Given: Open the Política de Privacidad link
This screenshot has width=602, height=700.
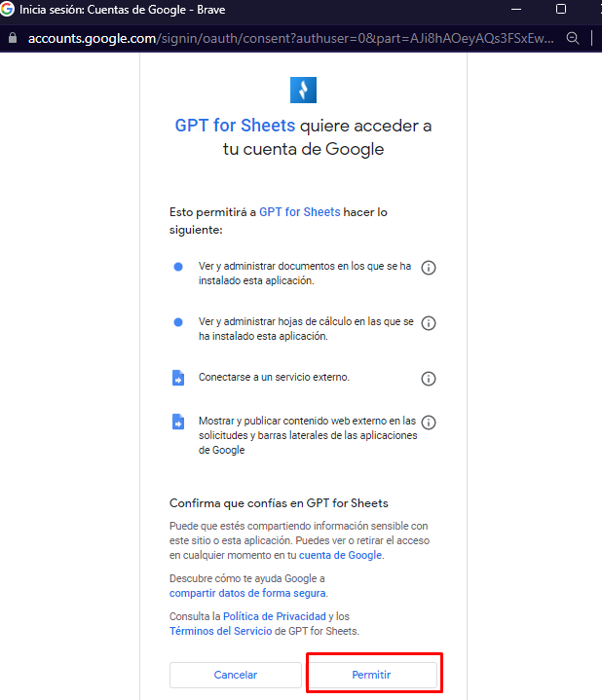Looking at the screenshot, I should coord(274,616).
